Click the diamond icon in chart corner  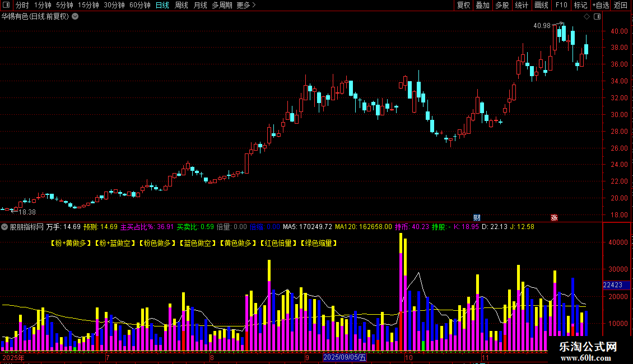coord(587,17)
